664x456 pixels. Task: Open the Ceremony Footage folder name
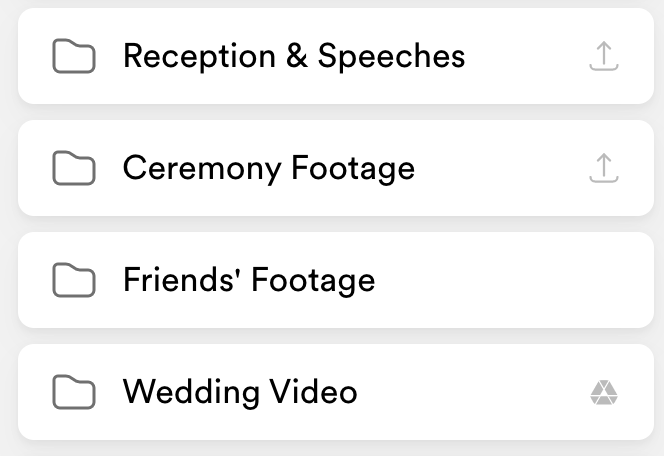click(x=268, y=168)
